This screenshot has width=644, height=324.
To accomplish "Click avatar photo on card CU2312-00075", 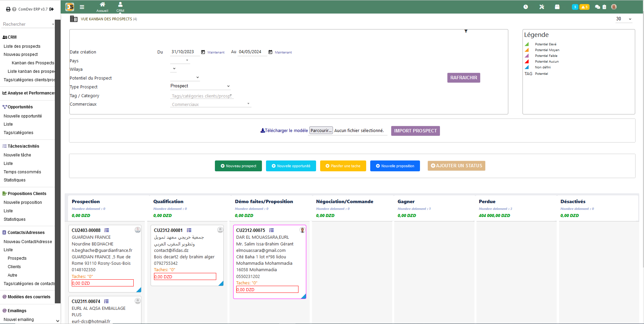I will (303, 230).
